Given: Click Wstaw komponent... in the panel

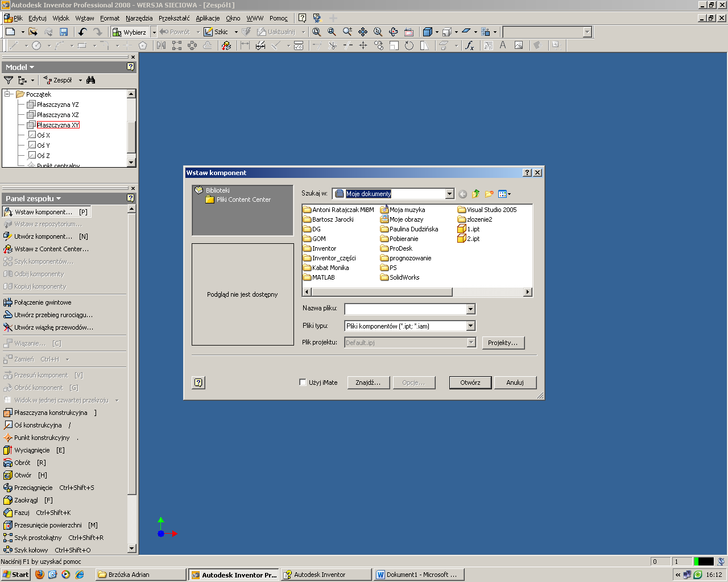Looking at the screenshot, I should pos(47,212).
